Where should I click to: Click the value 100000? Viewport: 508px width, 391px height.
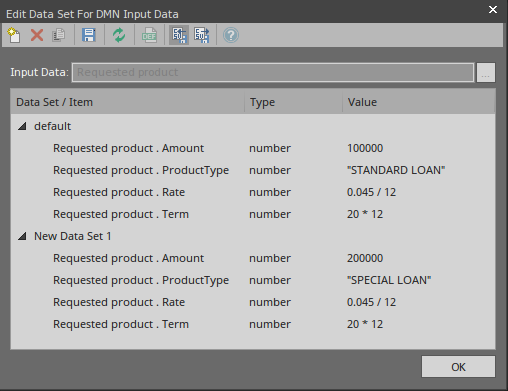coord(365,148)
